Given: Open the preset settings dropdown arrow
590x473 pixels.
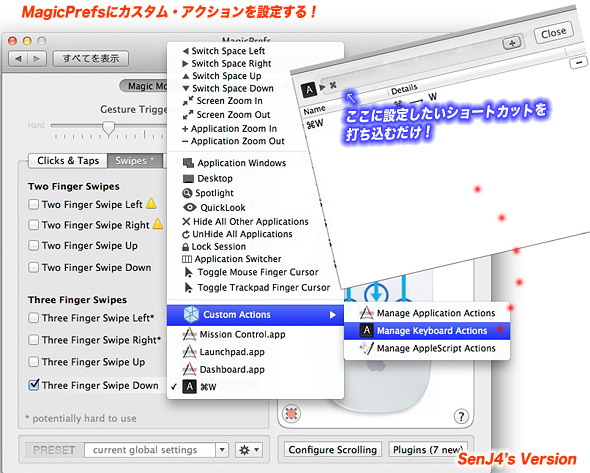Looking at the screenshot, I should 222,450.
